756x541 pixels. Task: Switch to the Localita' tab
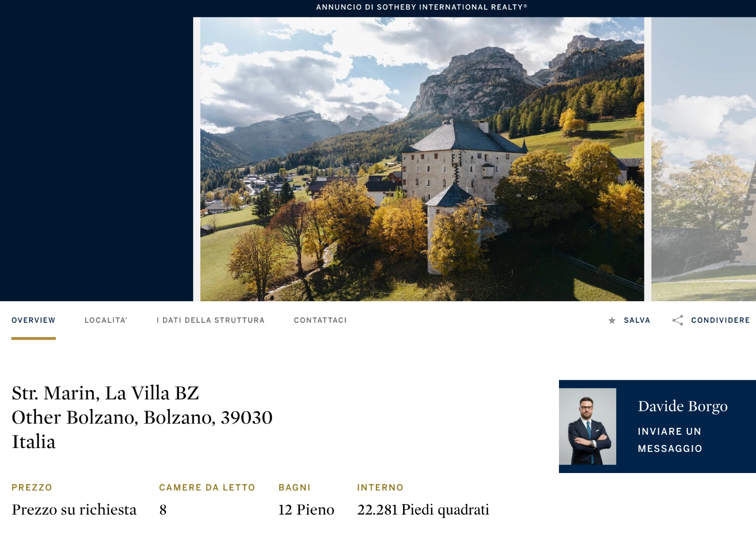[x=106, y=320]
